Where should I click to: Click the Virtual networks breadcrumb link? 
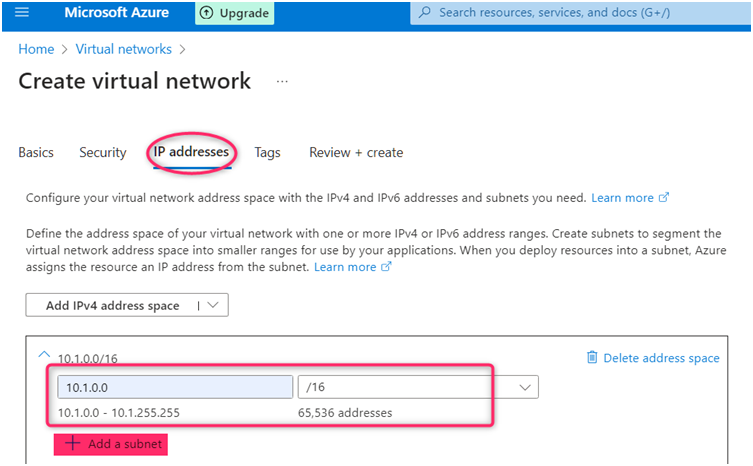click(123, 49)
